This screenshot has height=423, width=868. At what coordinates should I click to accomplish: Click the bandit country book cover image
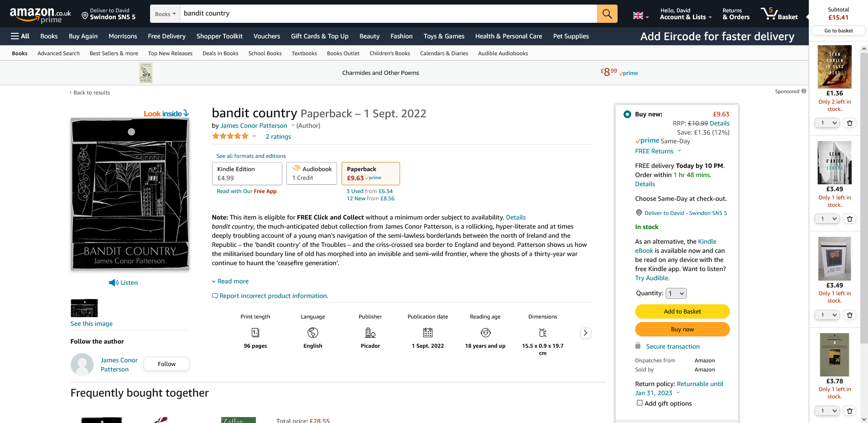[130, 194]
